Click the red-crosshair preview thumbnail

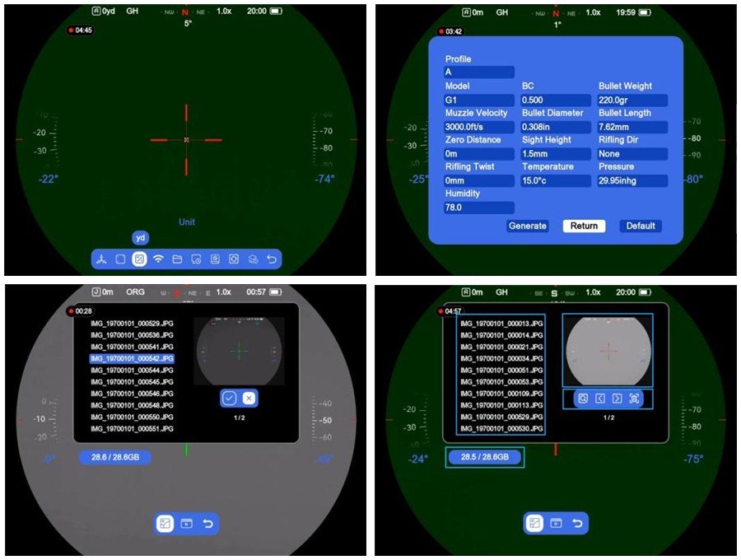(608, 351)
